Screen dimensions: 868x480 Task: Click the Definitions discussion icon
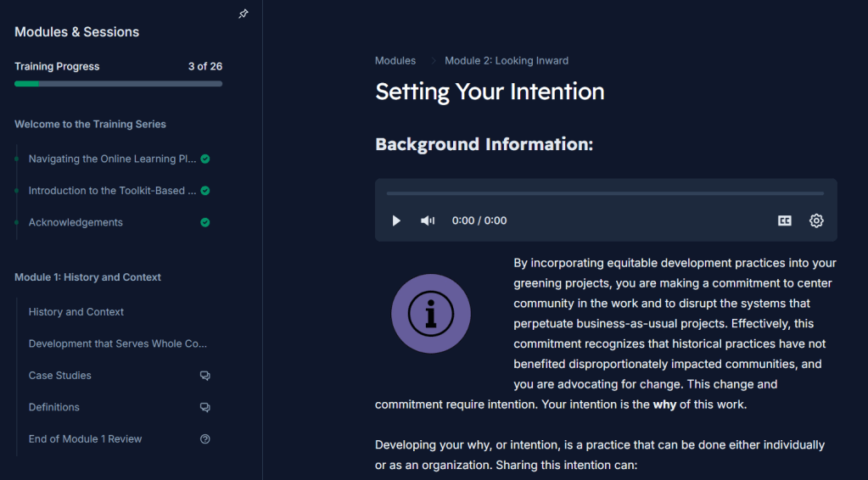(204, 407)
